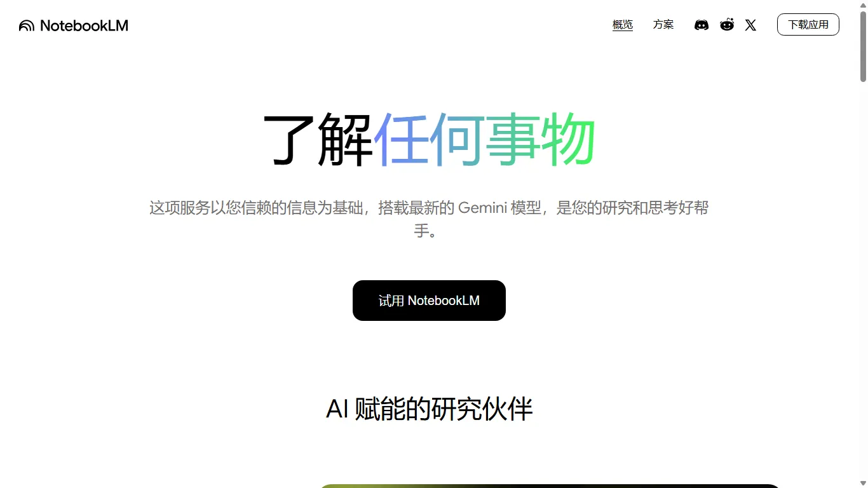The height and width of the screenshot is (488, 868).
Task: Click the 试用 NotebookLM button
Action: click(429, 300)
